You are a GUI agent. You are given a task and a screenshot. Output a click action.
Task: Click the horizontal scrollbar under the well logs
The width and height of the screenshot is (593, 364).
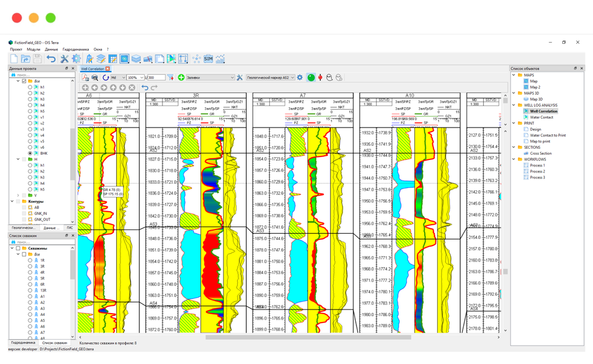(308, 337)
